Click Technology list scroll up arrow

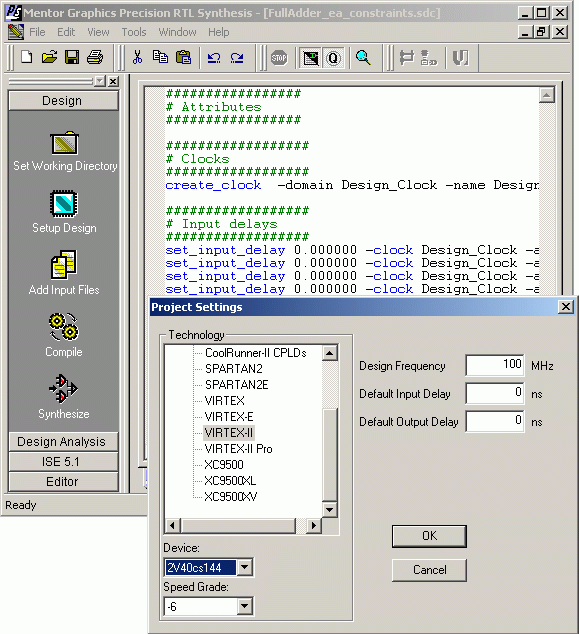[330, 353]
